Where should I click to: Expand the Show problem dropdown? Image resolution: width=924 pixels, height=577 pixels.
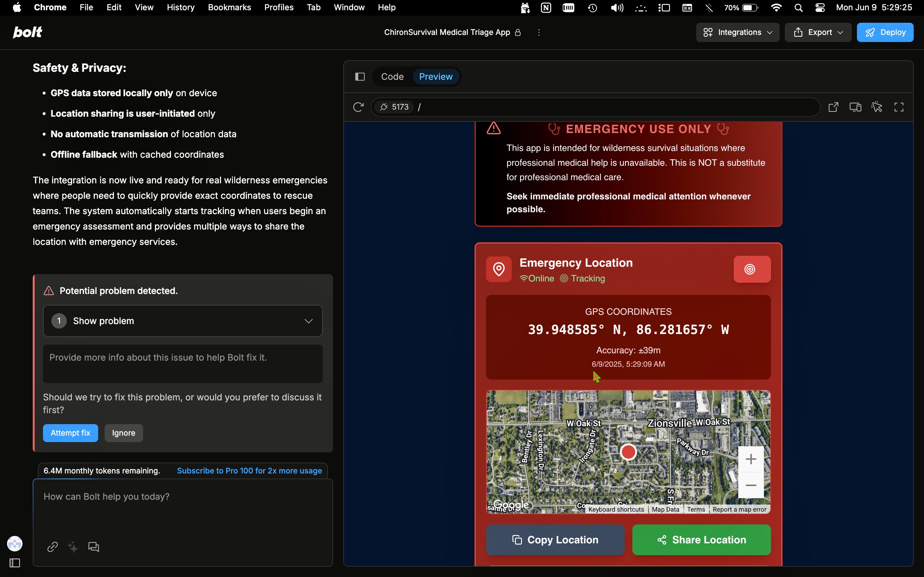[183, 321]
